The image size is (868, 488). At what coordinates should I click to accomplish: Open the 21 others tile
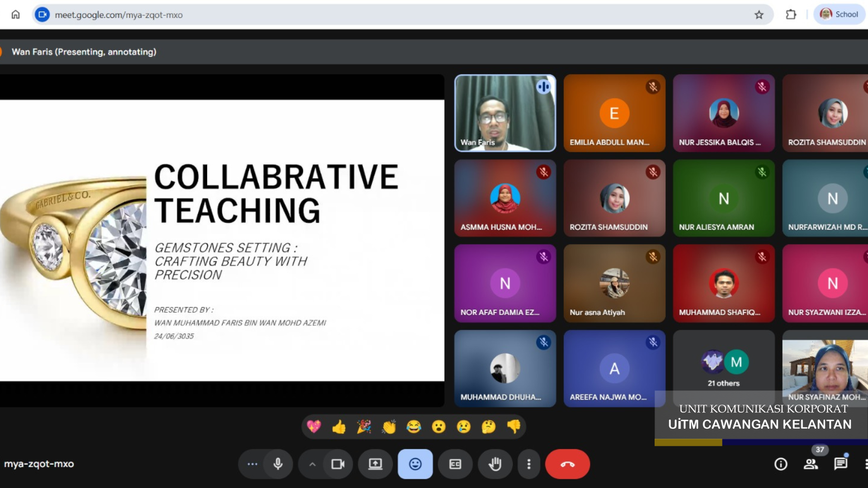point(724,368)
